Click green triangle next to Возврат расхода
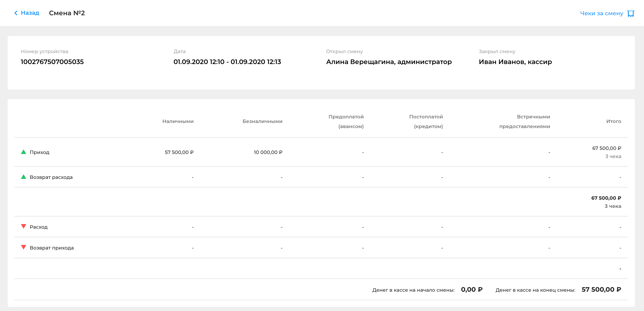644x311 pixels. click(x=24, y=177)
